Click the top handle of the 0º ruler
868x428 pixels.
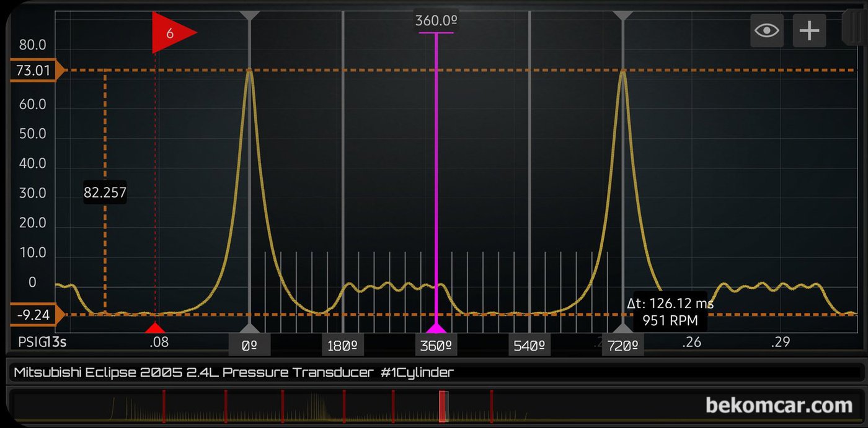coord(249,15)
